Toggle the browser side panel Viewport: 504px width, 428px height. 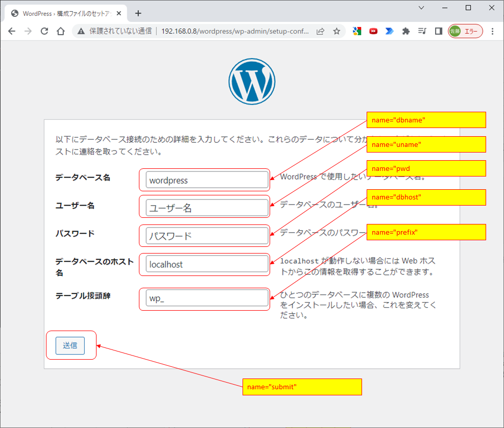[x=439, y=31]
